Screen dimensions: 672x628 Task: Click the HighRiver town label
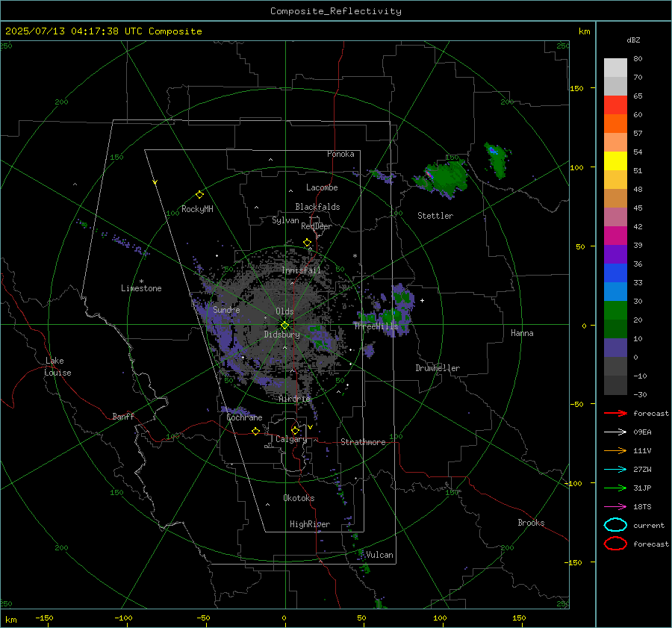(310, 524)
